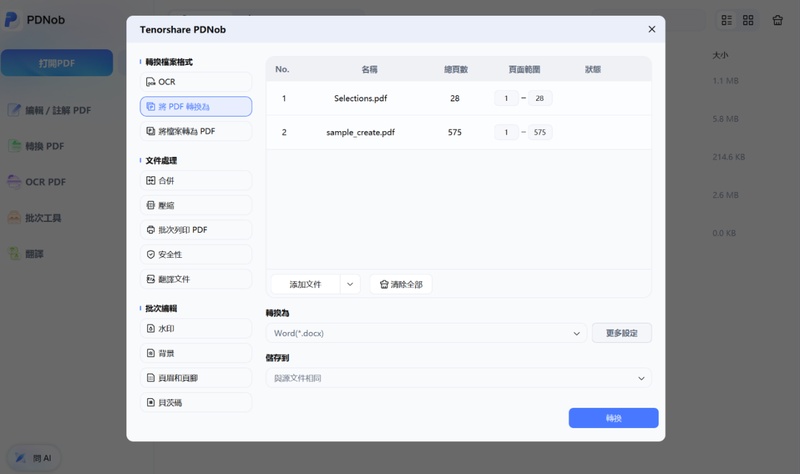Viewport: 800px width, 474px height.
Task: Click the 合併 merge icon
Action: click(151, 181)
